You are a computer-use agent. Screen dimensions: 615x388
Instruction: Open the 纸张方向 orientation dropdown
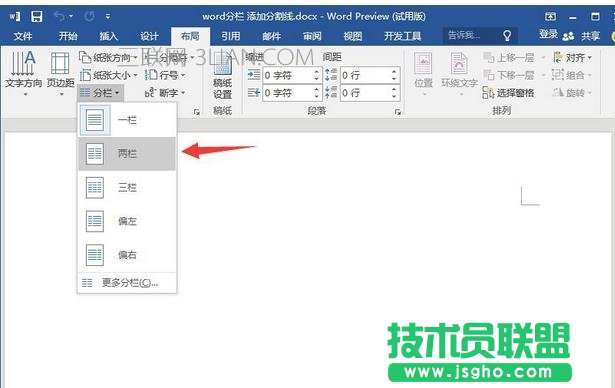108,58
